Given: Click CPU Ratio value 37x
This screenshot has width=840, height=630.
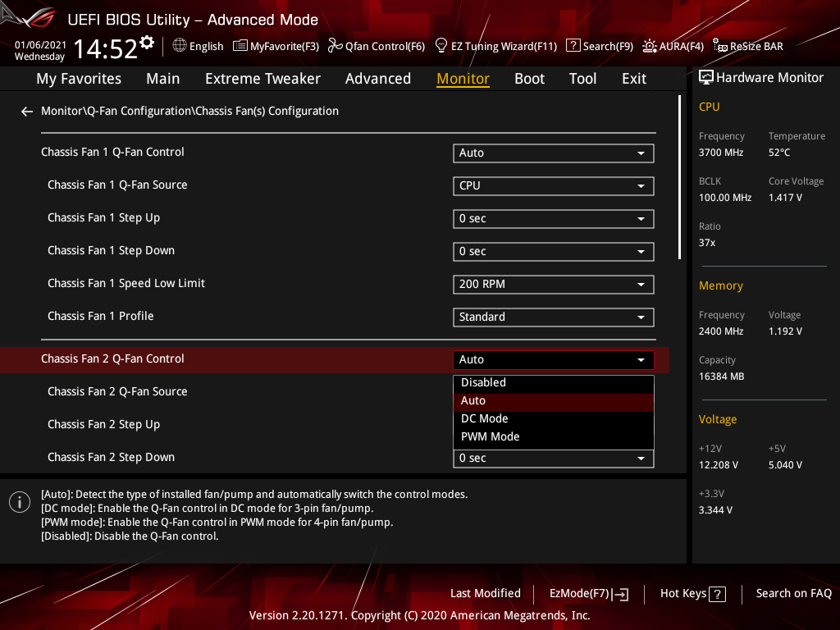Looking at the screenshot, I should (x=706, y=243).
